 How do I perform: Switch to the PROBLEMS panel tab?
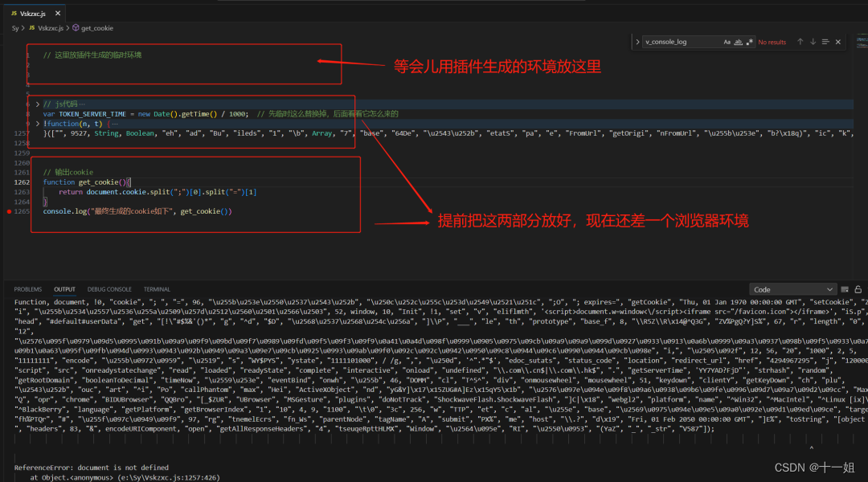[27, 289]
